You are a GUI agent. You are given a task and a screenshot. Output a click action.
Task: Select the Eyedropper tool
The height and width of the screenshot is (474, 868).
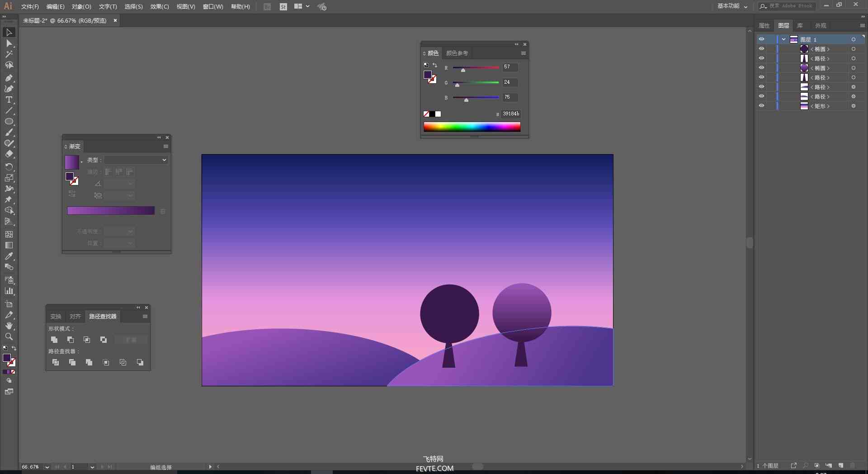[x=9, y=256]
